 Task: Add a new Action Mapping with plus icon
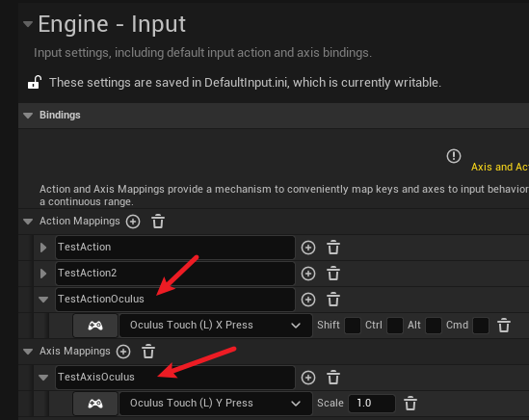[x=133, y=222]
